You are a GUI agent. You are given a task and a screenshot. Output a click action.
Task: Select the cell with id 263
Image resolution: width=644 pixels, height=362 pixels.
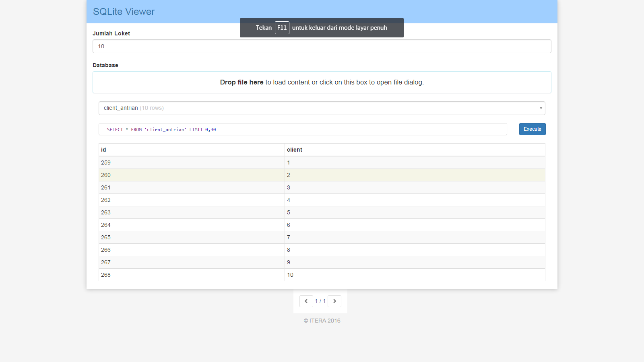point(192,212)
